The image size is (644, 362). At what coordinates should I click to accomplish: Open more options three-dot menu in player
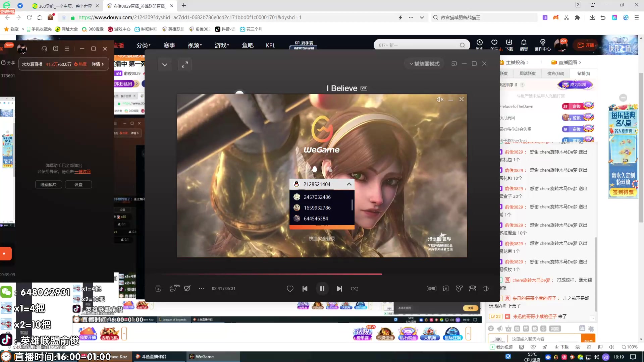[202, 289]
